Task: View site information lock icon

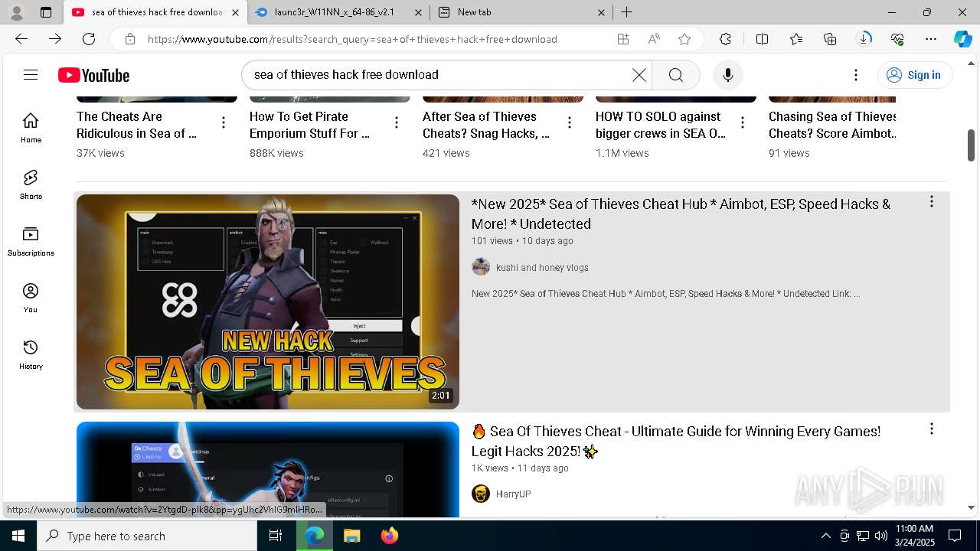Action: tap(130, 39)
